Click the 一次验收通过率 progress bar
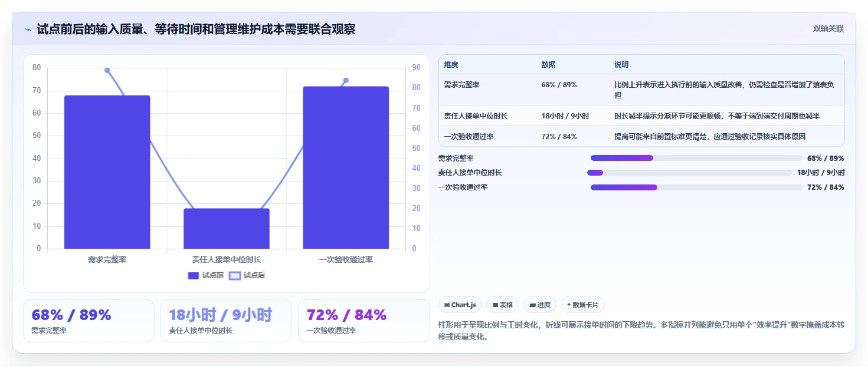Viewport: 868px width, 366px height. (696, 187)
